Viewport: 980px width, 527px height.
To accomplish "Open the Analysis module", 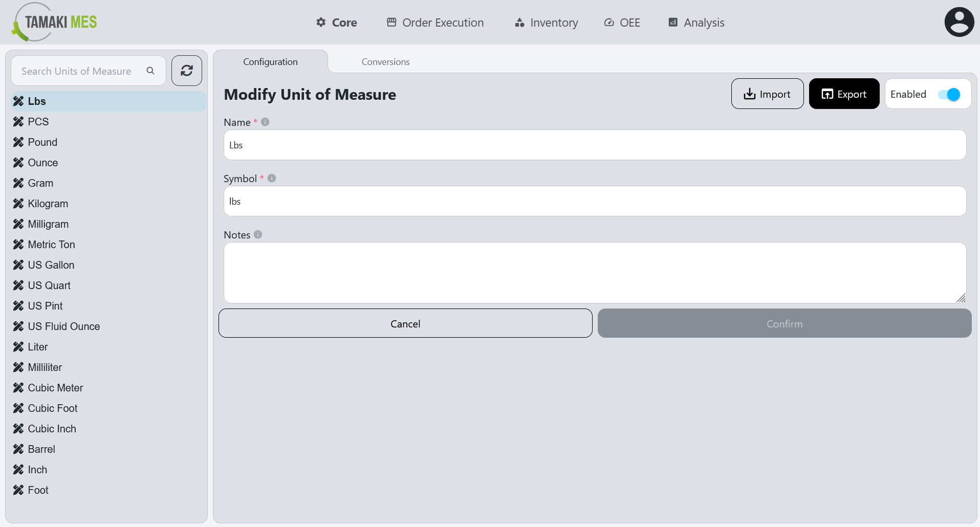I will click(x=695, y=23).
